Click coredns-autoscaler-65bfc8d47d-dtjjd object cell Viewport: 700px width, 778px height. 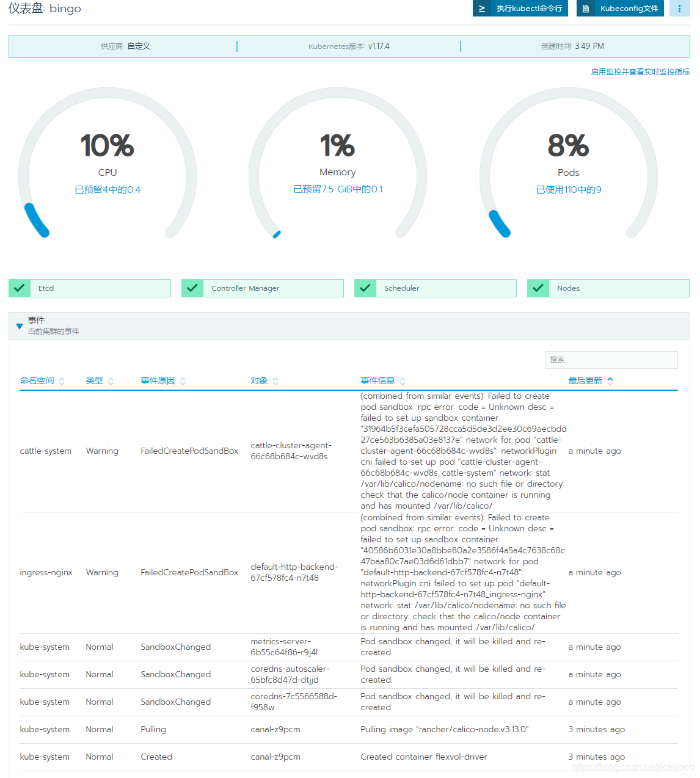tap(290, 675)
